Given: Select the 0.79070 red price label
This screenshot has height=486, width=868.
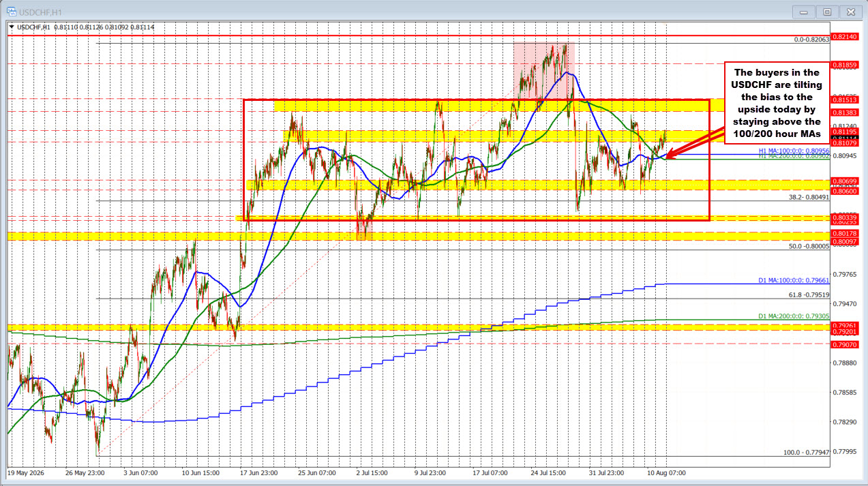Looking at the screenshot, I should (843, 344).
